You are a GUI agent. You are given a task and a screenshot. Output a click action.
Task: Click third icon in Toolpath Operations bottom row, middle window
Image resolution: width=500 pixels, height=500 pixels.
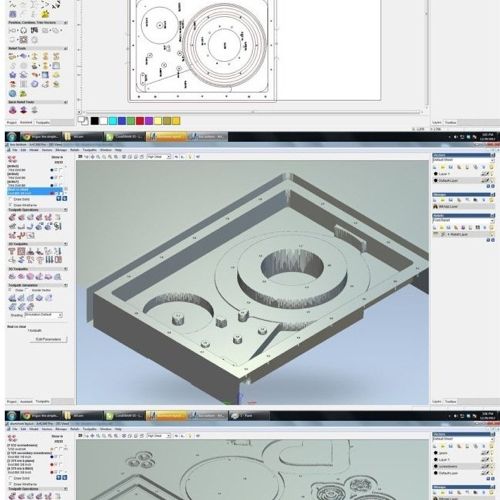click(30, 235)
